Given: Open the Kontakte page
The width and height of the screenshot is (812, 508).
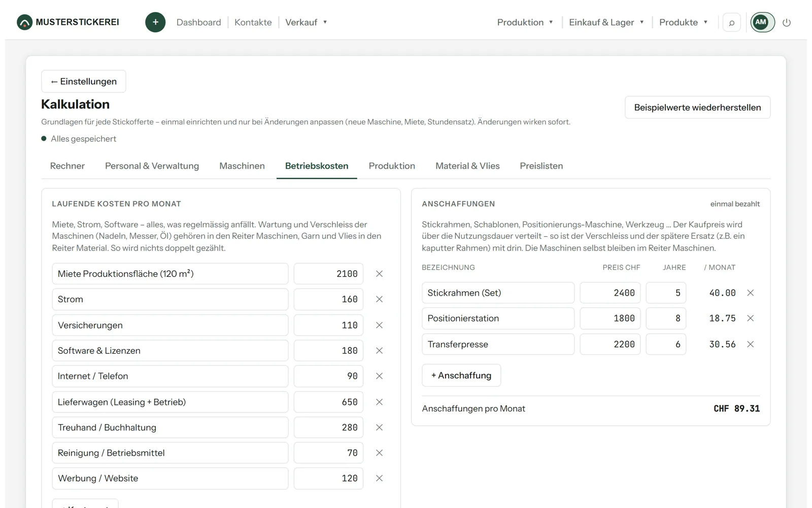Looking at the screenshot, I should coord(253,22).
